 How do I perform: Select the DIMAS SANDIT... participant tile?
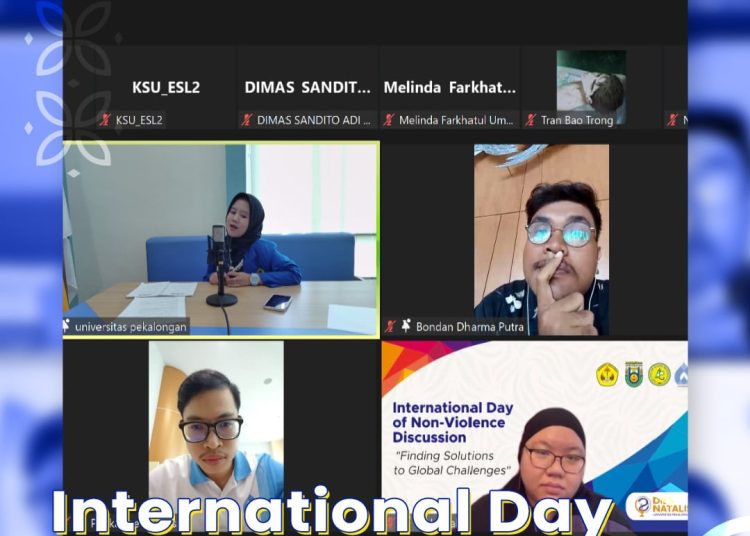pyautogui.click(x=308, y=88)
